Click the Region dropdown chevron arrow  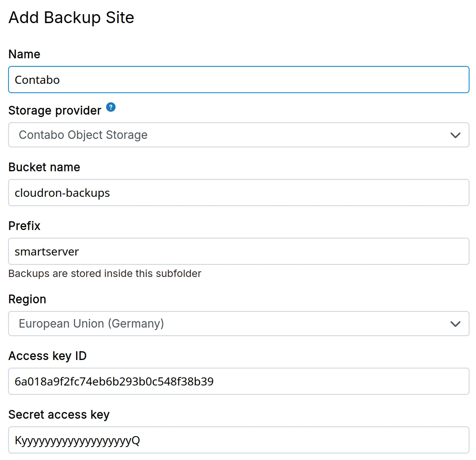[455, 324]
